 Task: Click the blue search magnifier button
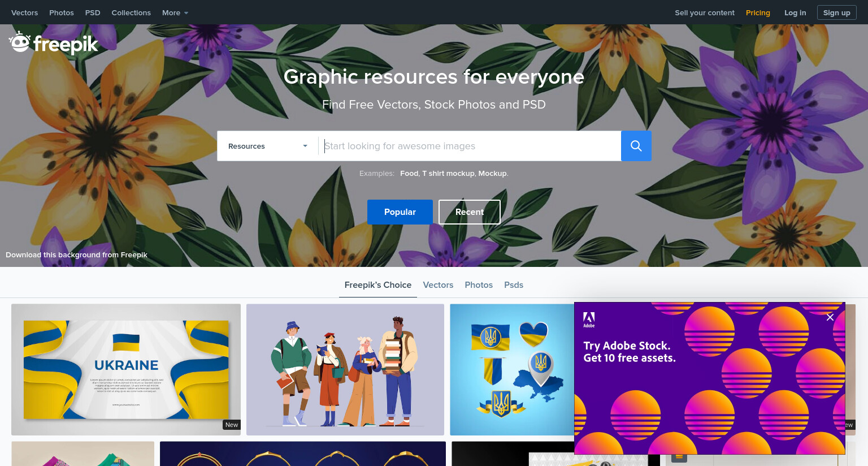coord(636,146)
